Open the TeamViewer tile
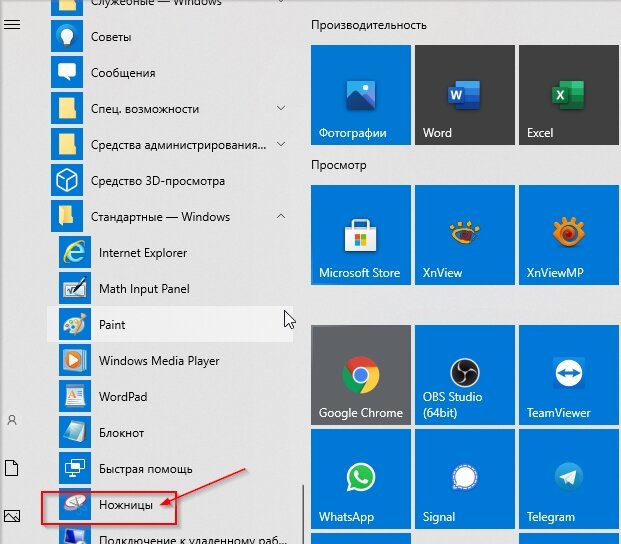The height and width of the screenshot is (544, 621). pos(569,375)
